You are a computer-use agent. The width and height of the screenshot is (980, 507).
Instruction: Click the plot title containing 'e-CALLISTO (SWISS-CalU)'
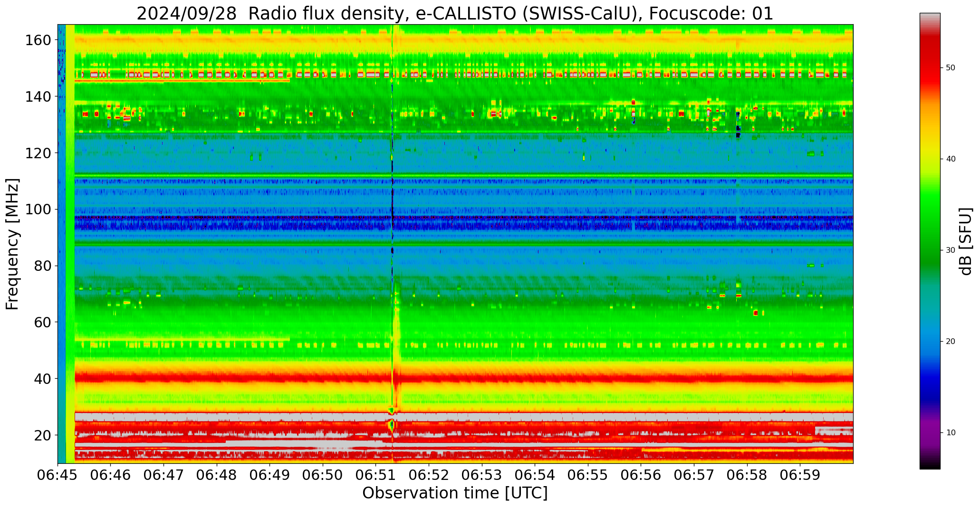(x=455, y=14)
